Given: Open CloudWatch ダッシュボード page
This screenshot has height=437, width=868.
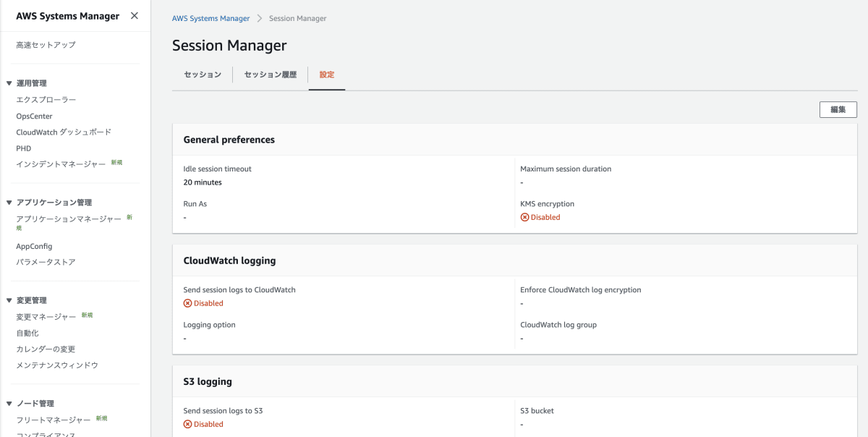Looking at the screenshot, I should 64,132.
